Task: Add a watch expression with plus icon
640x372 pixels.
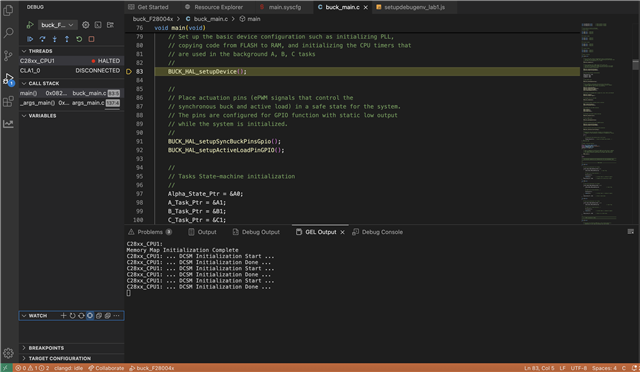Action: [63, 315]
